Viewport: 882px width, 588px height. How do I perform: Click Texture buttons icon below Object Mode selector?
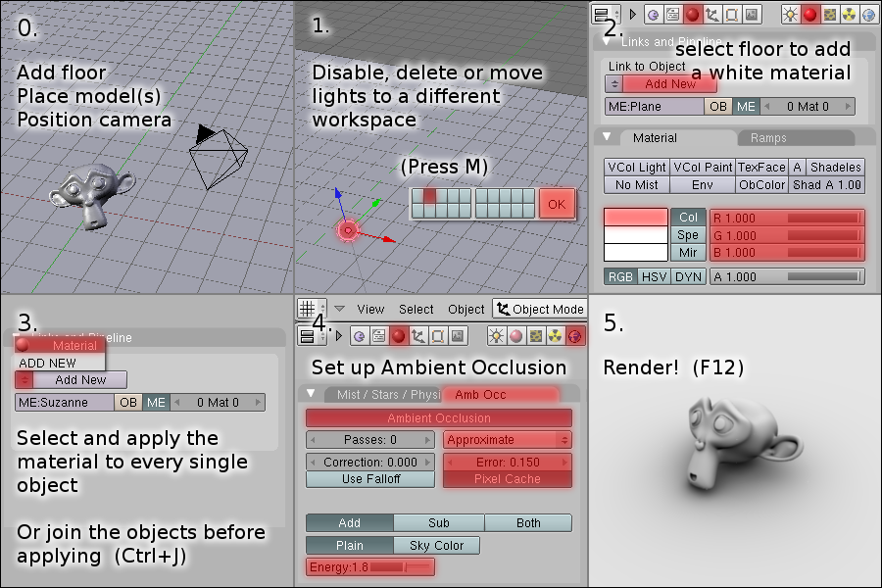tap(535, 336)
